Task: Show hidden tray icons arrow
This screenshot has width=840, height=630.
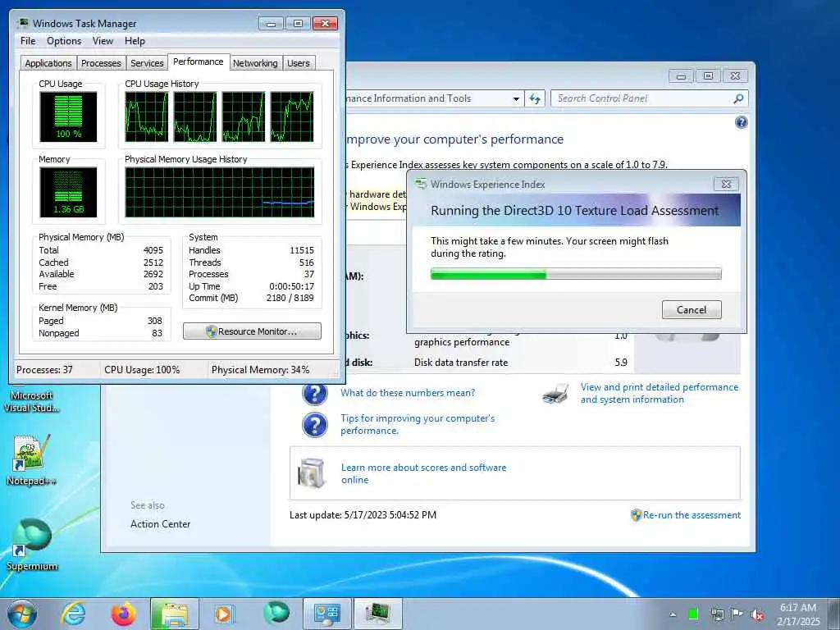Action: 673,614
